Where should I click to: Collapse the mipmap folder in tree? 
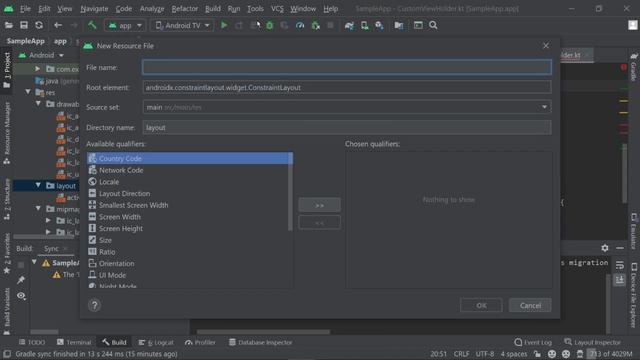(38, 209)
